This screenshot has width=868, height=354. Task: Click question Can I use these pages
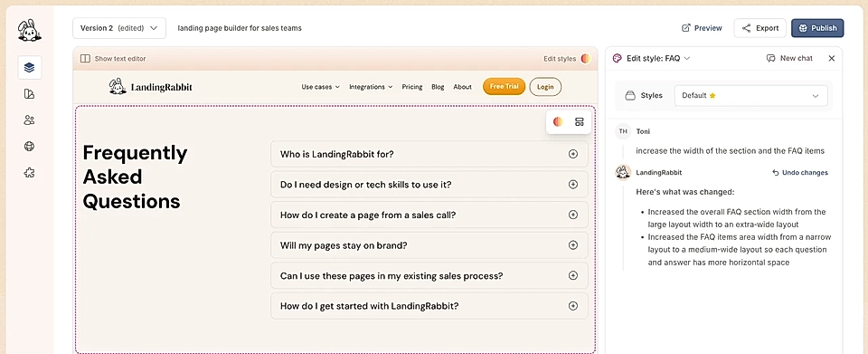[x=392, y=275]
